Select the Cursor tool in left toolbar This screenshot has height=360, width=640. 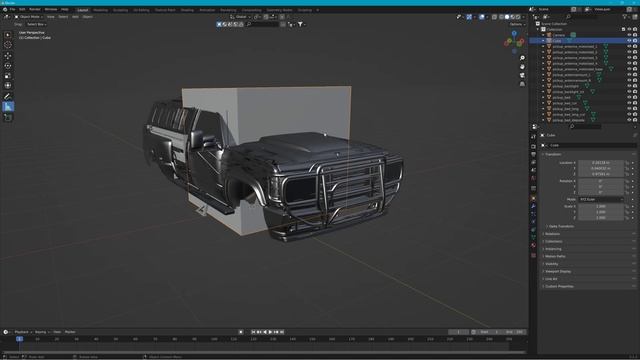tap(8, 45)
